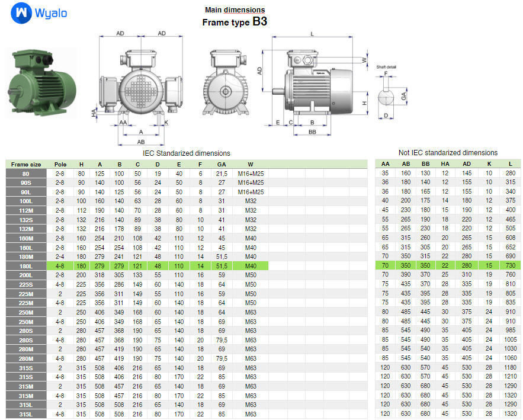Select the "HA" column header in right table
This screenshot has width=523, height=420.
click(x=445, y=164)
